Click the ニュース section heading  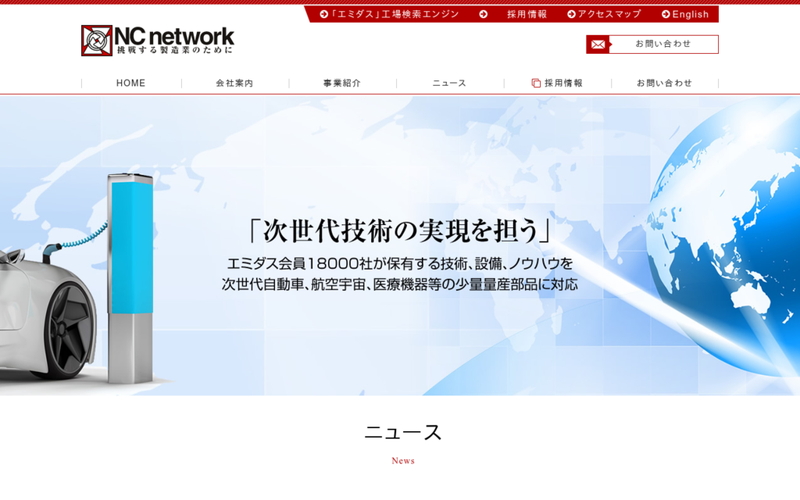(x=402, y=432)
